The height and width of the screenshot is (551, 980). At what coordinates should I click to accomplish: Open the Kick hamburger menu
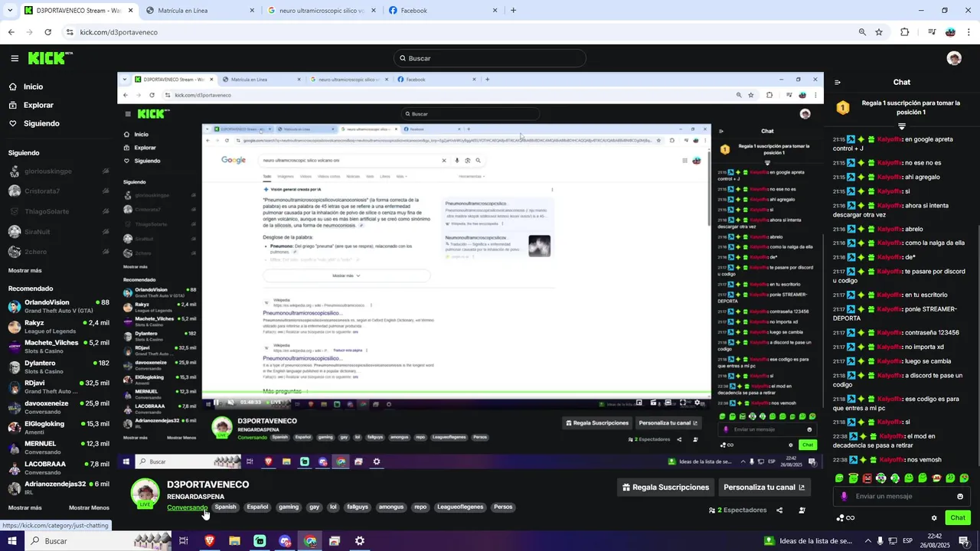point(15,58)
